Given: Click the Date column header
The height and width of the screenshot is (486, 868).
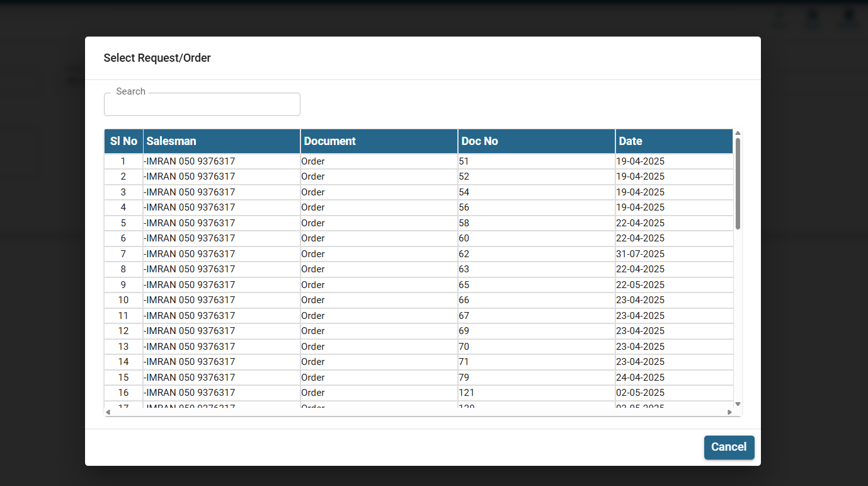Looking at the screenshot, I should pos(674,141).
